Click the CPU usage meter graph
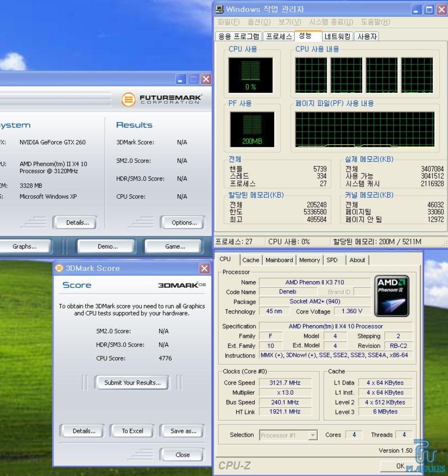This screenshot has height=476, width=448. point(251,75)
